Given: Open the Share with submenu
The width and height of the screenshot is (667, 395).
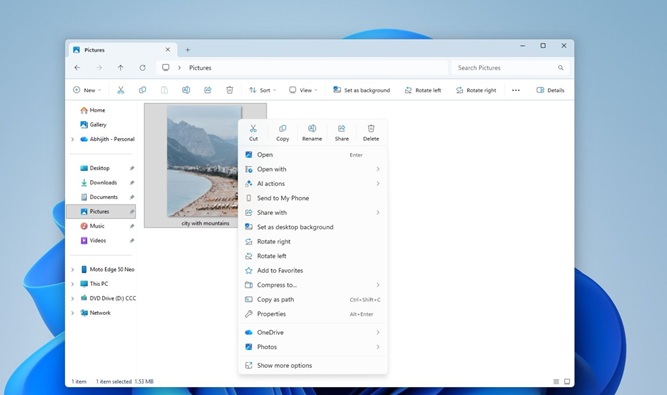Looking at the screenshot, I should click(313, 213).
